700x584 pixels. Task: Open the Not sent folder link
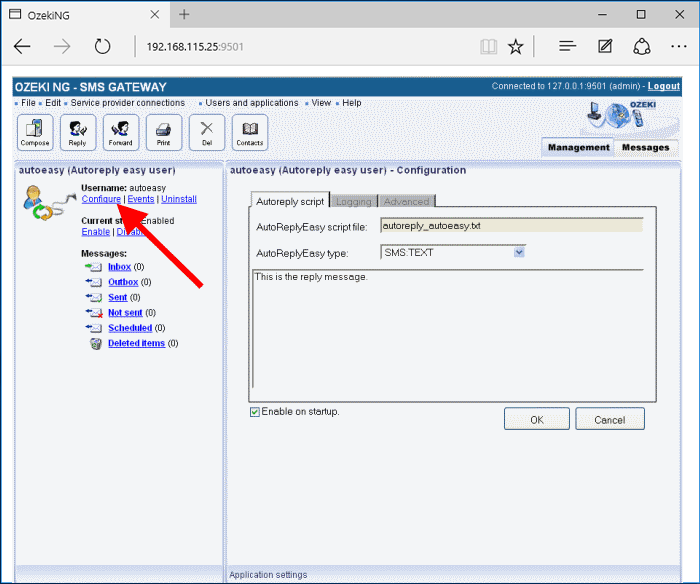(125, 313)
